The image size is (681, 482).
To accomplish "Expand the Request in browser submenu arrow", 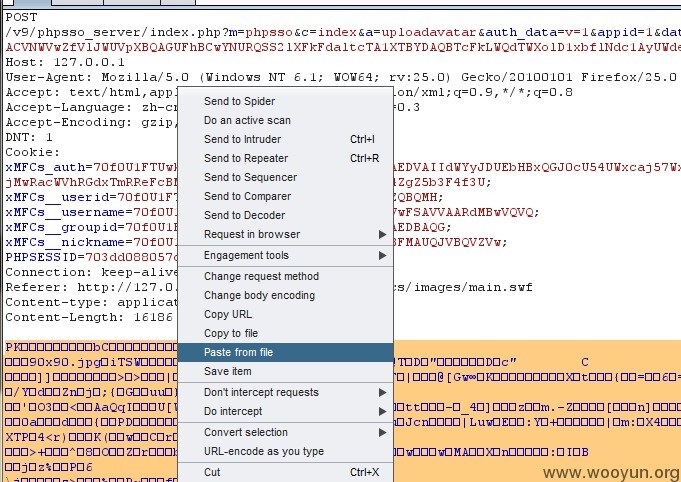I will click(x=382, y=234).
